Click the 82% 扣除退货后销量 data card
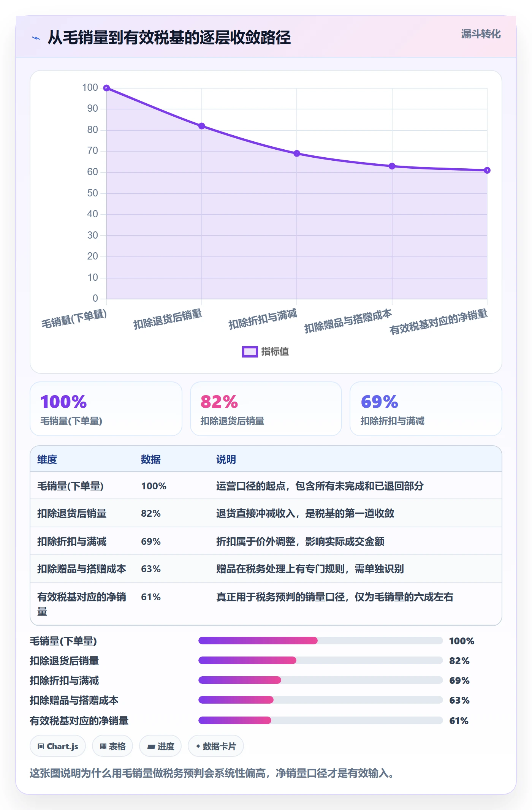 click(266, 409)
